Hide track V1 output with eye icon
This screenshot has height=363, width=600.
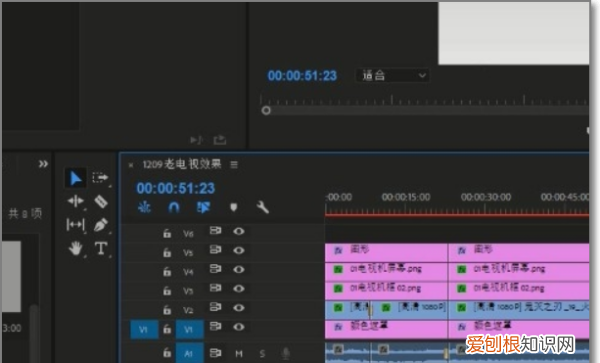click(x=239, y=327)
